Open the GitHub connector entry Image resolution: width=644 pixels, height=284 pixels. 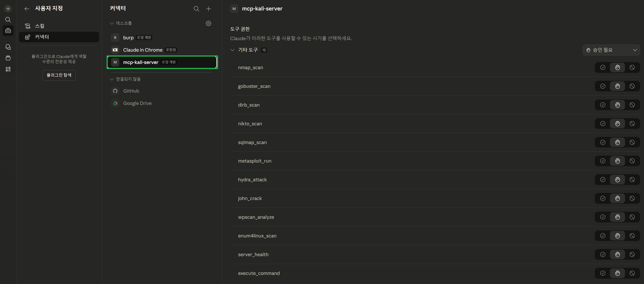click(x=131, y=91)
